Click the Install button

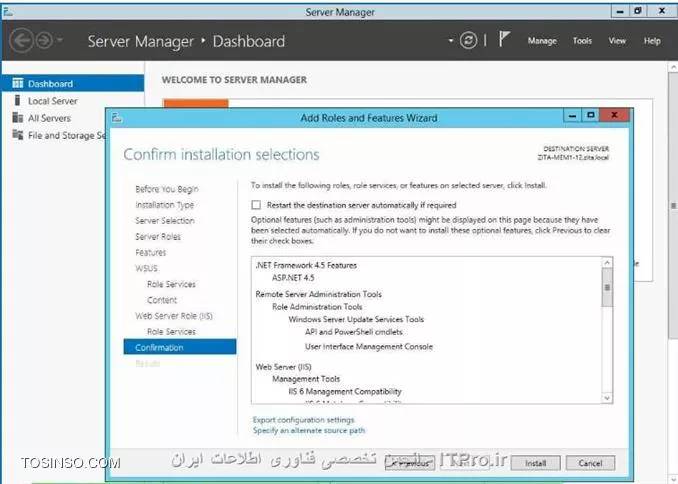click(x=536, y=463)
